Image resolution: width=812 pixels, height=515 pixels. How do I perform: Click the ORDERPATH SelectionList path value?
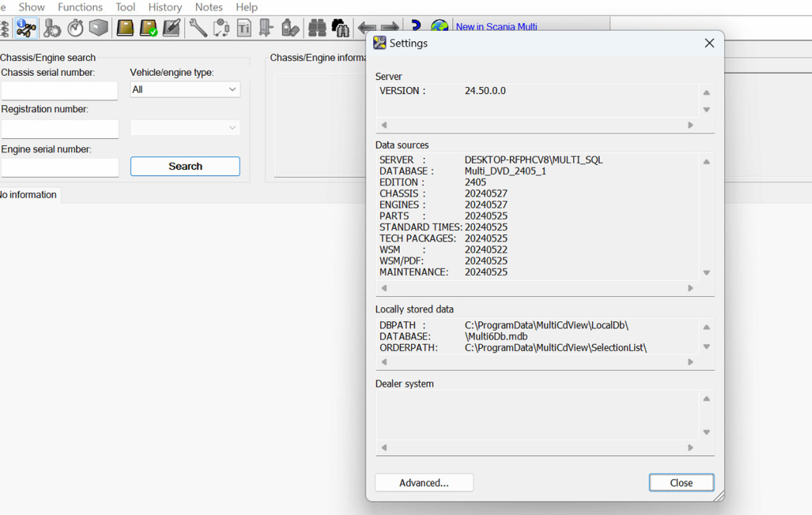pos(556,348)
